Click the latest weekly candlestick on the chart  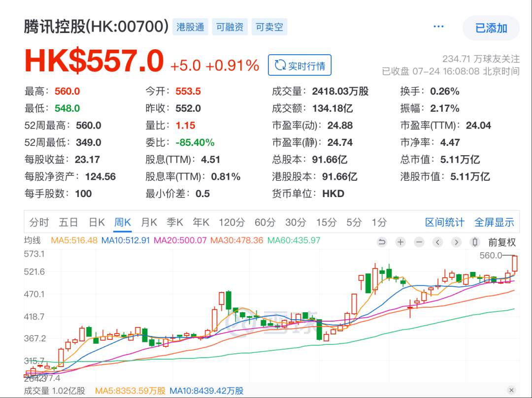tap(515, 264)
